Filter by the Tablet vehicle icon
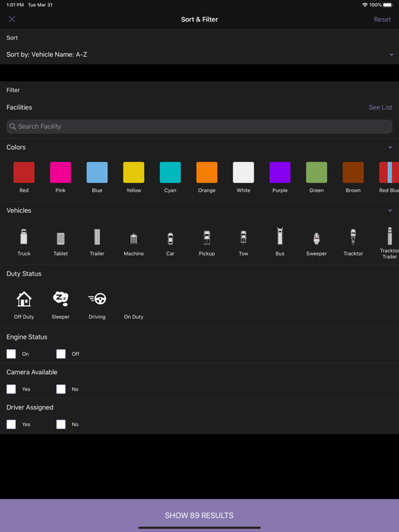Viewport: 399px width, 532px height. pyautogui.click(x=60, y=238)
